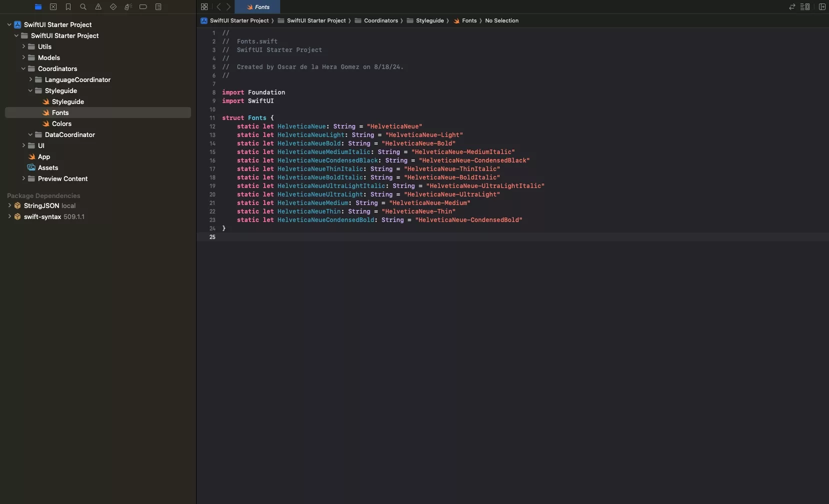
Task: Open the Report navigator
Action: [158, 7]
